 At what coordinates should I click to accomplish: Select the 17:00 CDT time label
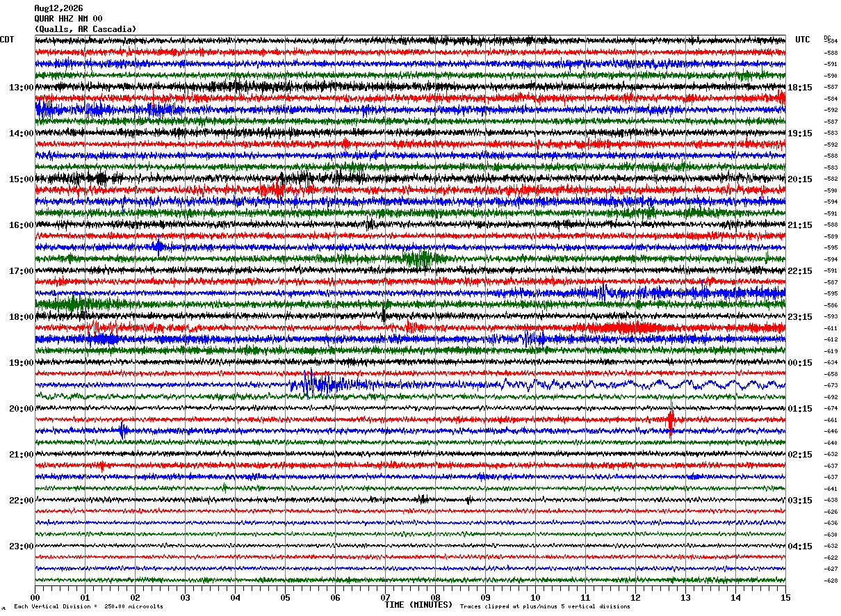pos(22,271)
